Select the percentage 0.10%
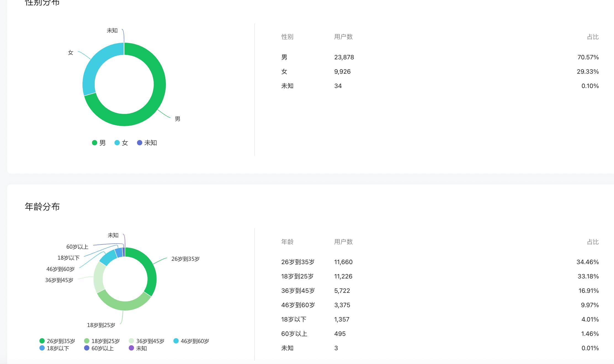 click(590, 86)
